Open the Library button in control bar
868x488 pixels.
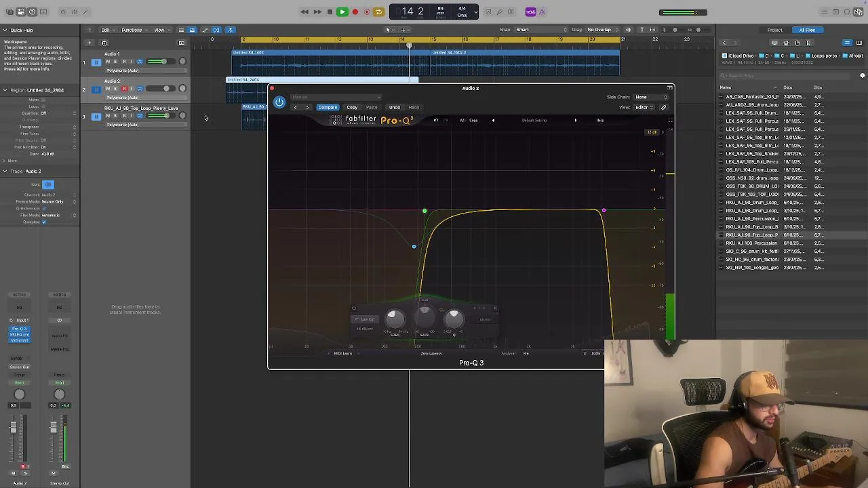(x=9, y=12)
